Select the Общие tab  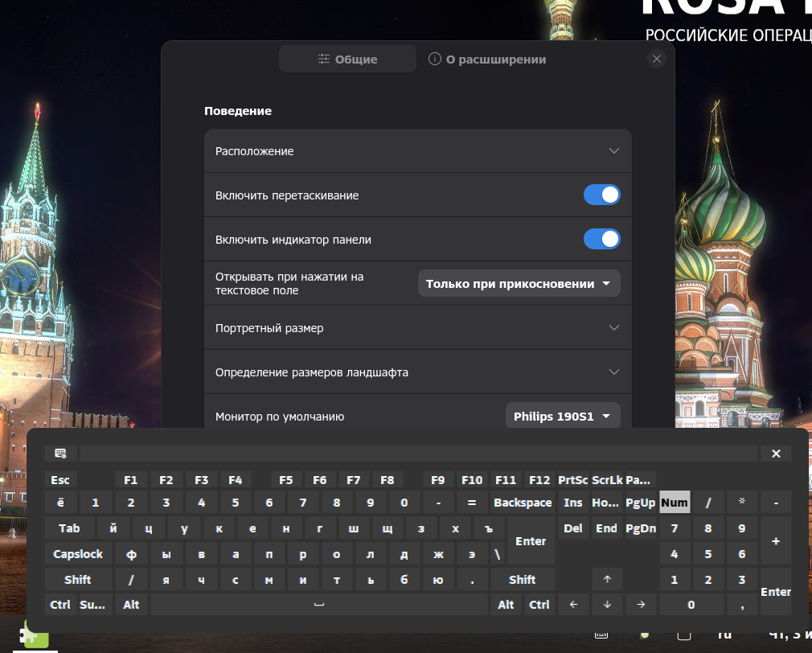coord(347,60)
